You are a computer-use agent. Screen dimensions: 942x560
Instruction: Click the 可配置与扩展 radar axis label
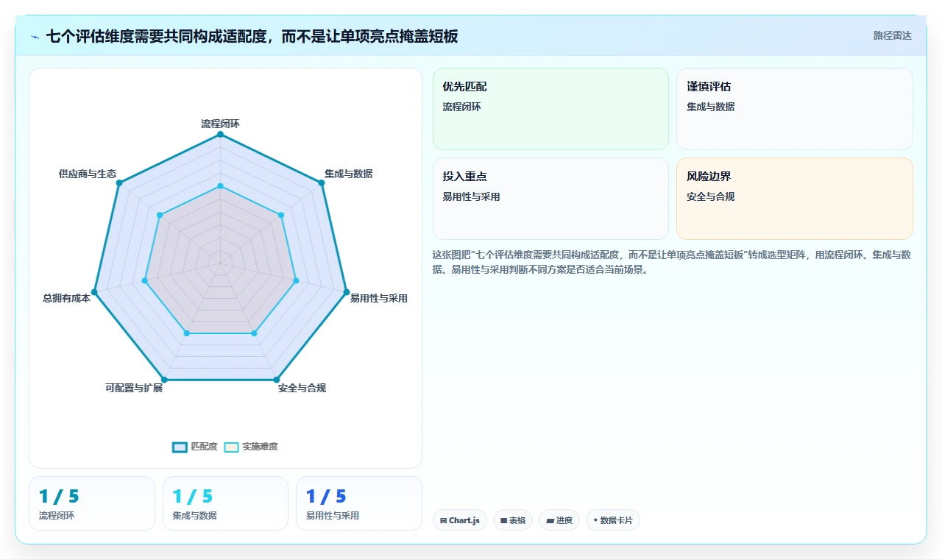coord(134,388)
